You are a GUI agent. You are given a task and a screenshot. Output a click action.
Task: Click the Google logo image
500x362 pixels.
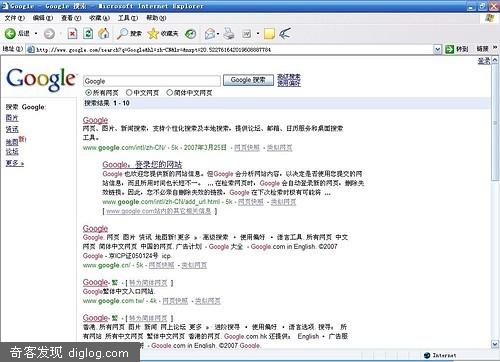point(41,79)
